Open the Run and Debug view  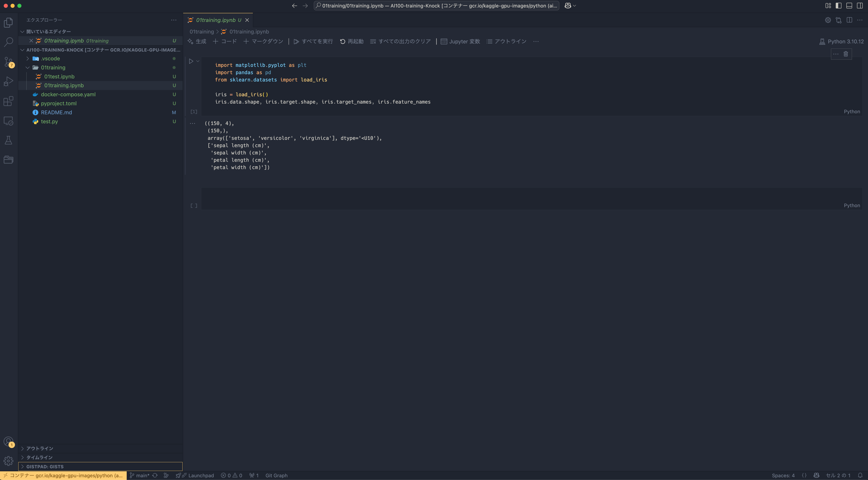tap(9, 82)
